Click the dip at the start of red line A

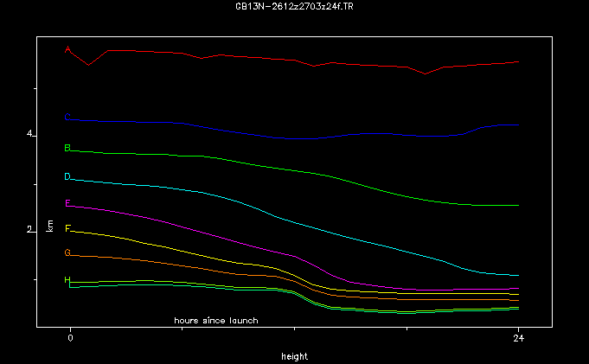tap(87, 65)
